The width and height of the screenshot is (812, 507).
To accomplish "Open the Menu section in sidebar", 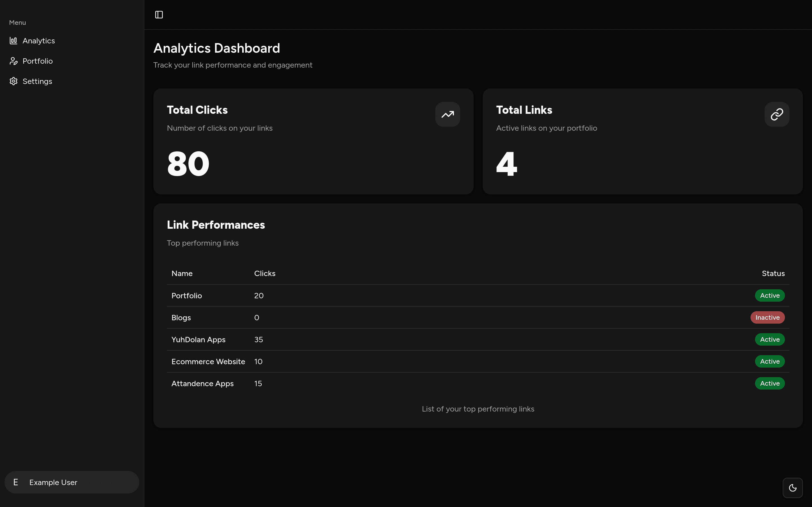I will coord(17,23).
